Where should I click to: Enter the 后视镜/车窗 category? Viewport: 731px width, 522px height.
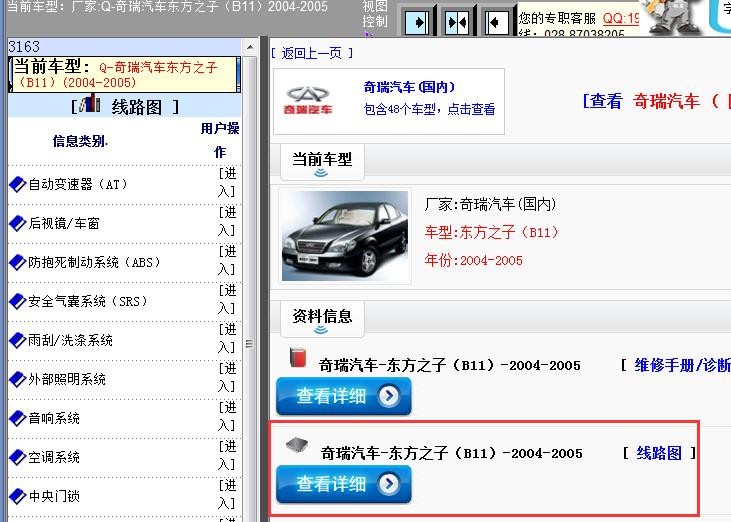pyautogui.click(x=228, y=221)
